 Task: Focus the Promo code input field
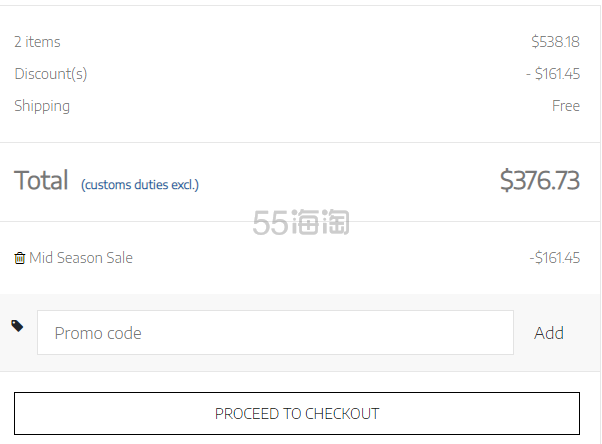pos(275,333)
